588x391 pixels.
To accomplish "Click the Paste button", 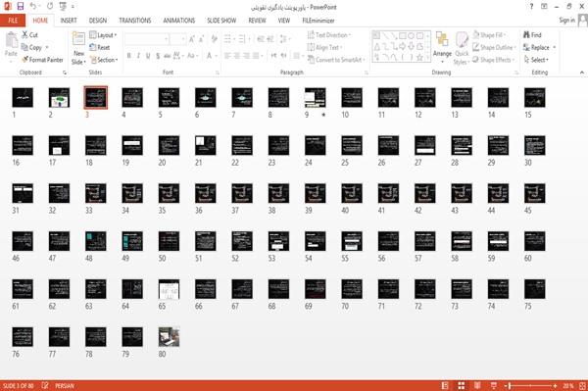I will point(11,44).
